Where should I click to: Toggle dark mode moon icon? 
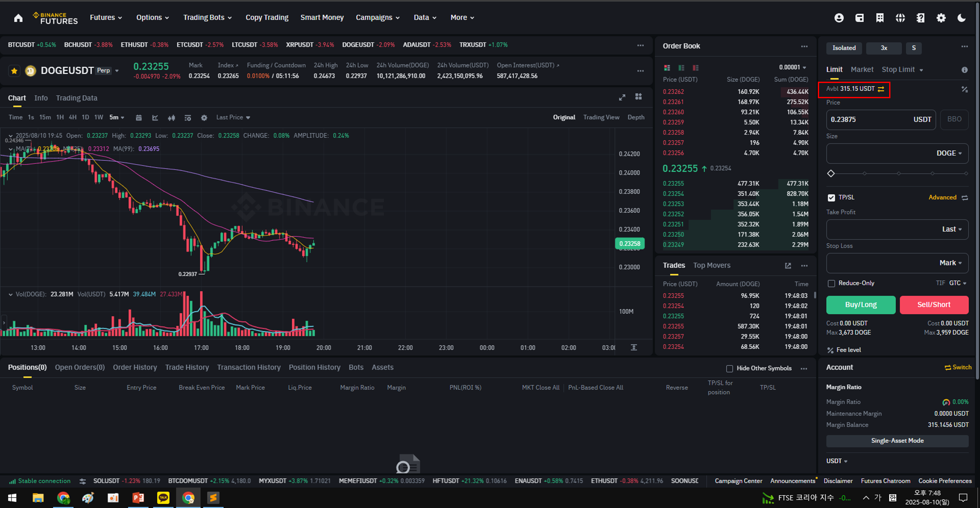click(x=961, y=18)
